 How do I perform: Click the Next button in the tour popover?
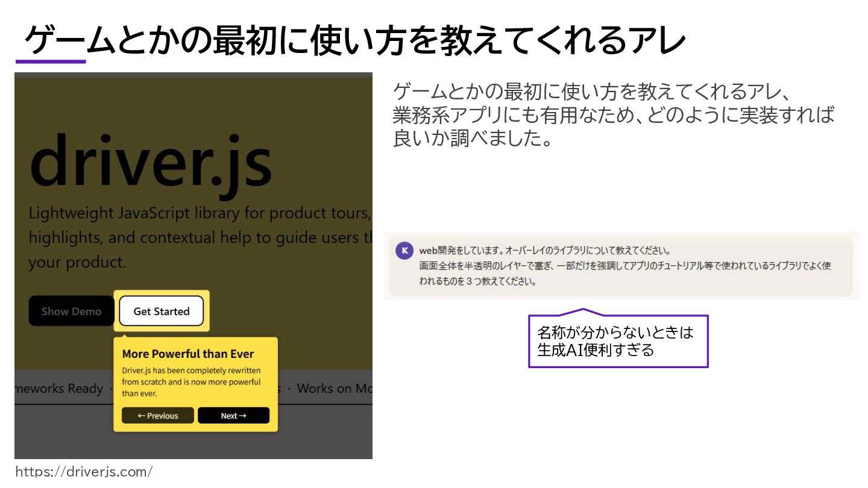[233, 416]
